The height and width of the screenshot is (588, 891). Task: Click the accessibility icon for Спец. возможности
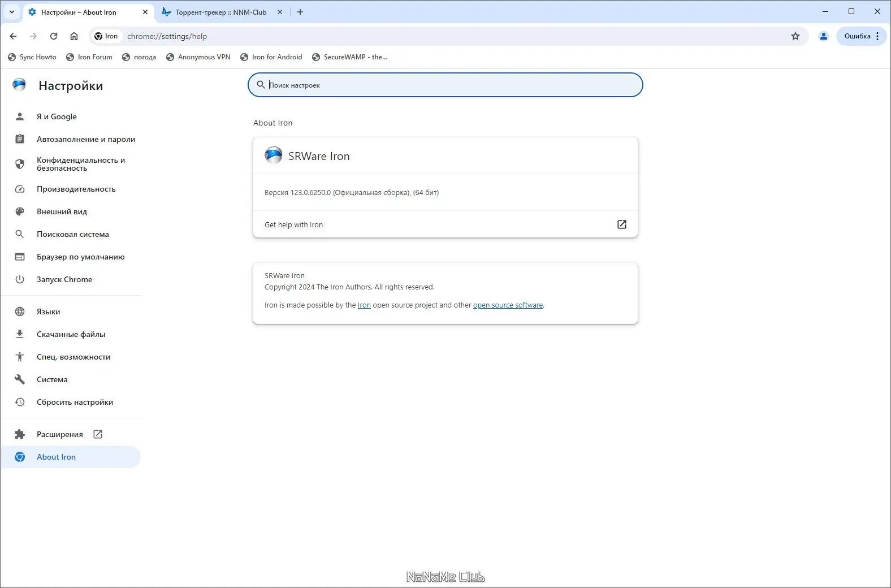click(x=20, y=357)
